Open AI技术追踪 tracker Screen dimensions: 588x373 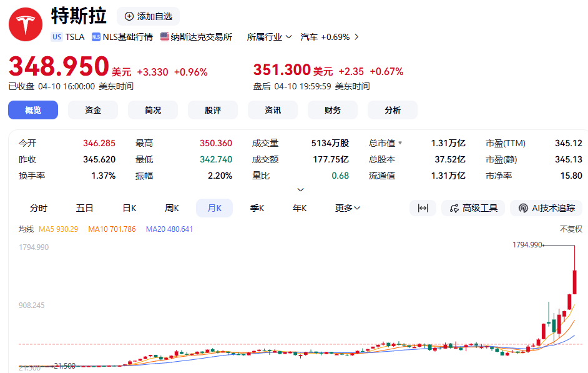point(546,208)
